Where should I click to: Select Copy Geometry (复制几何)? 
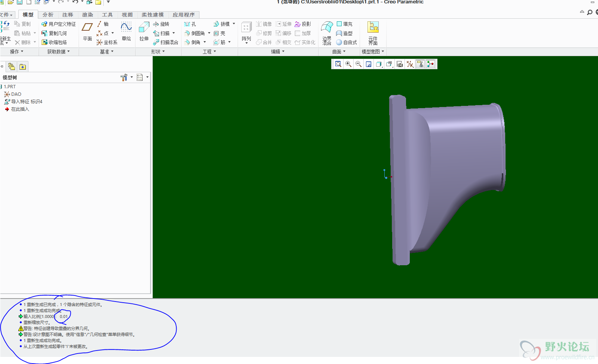pyautogui.click(x=54, y=33)
